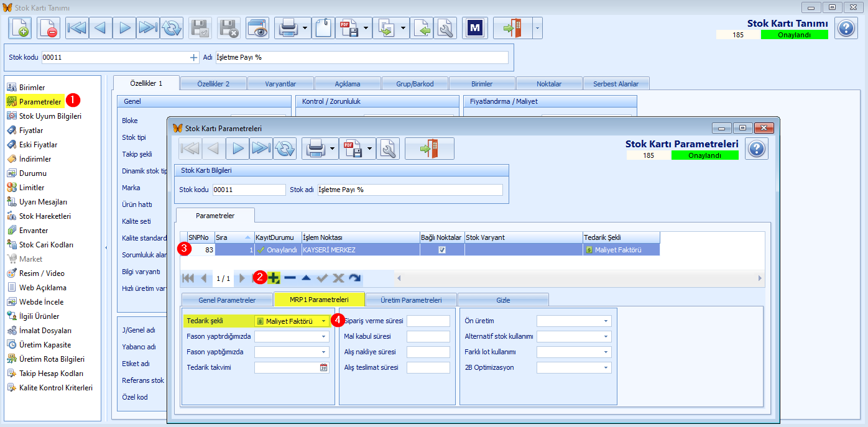Image resolution: width=868 pixels, height=427 pixels.
Task: Toggle Bağlı Noktalar checkbox for KAYSERİ MERKEZ
Action: [442, 250]
